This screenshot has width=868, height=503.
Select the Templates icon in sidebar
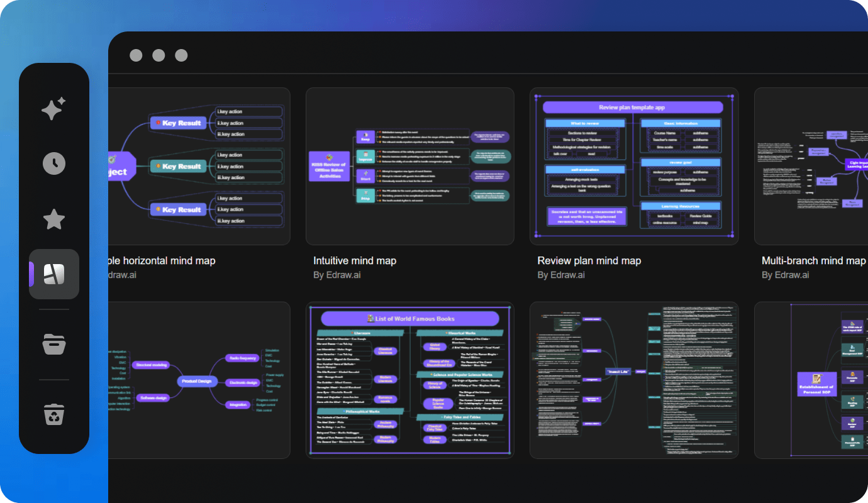(x=54, y=274)
